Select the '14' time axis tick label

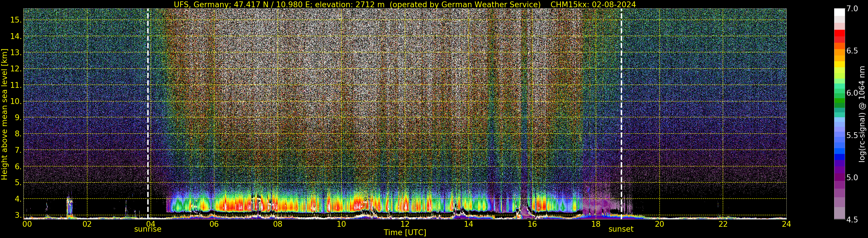pyautogui.click(x=468, y=224)
